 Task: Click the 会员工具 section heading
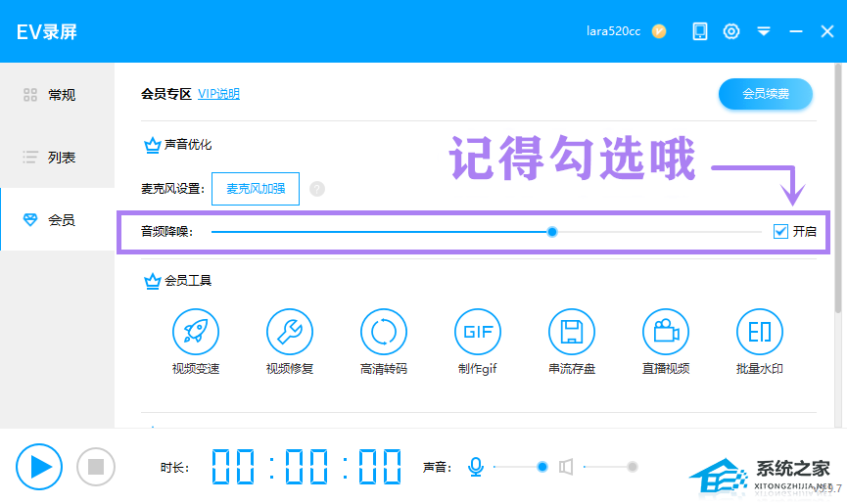(187, 281)
